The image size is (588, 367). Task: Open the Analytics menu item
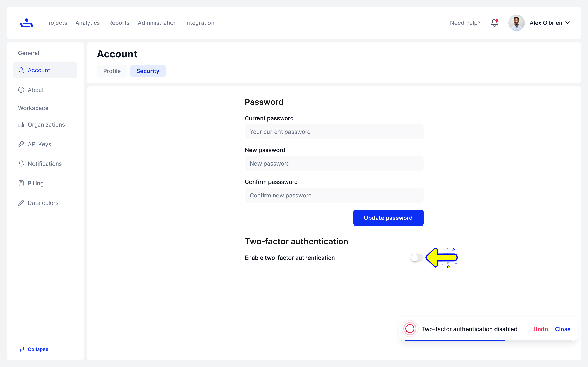pyautogui.click(x=87, y=23)
